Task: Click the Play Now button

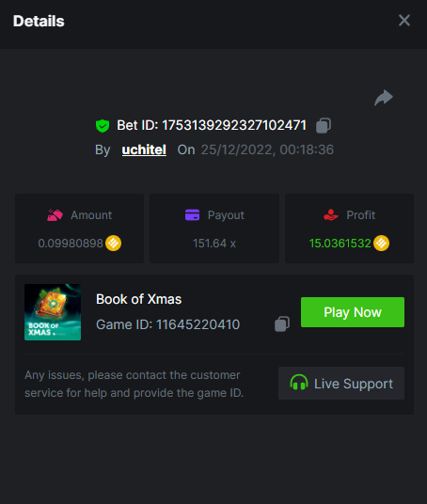Action: coord(353,312)
